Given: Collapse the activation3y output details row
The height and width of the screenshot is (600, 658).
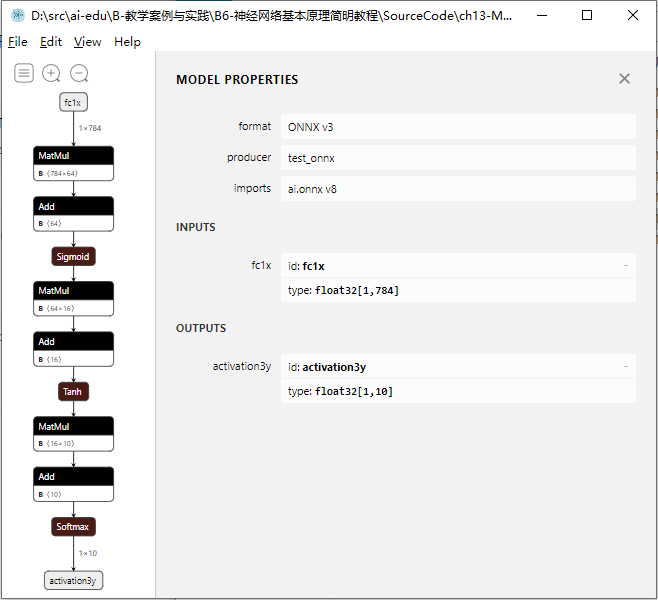Looking at the screenshot, I should 625,367.
